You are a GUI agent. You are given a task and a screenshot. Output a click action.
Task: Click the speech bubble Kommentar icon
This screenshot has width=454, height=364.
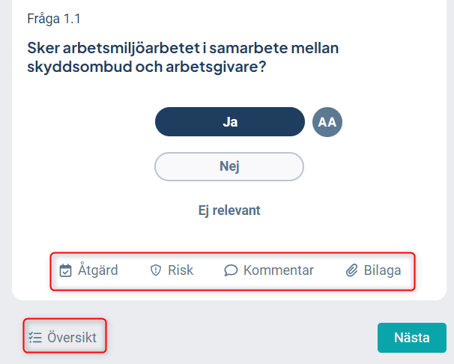tap(231, 270)
